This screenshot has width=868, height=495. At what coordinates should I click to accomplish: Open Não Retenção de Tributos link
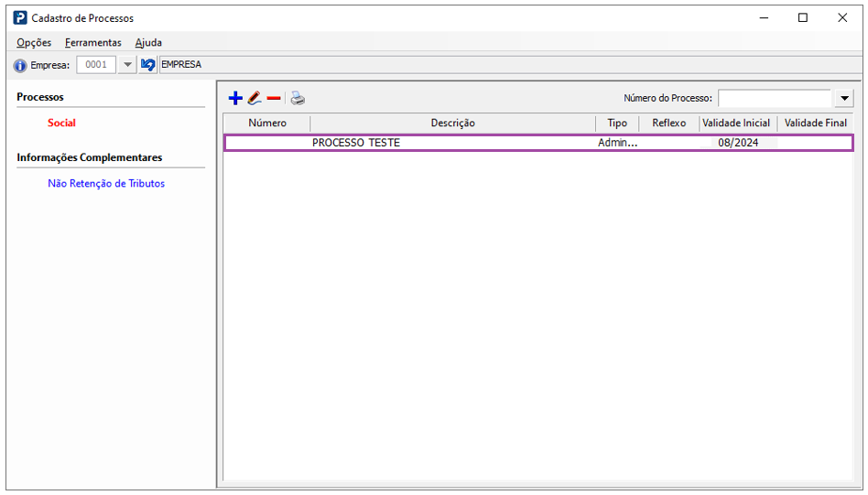click(x=106, y=184)
